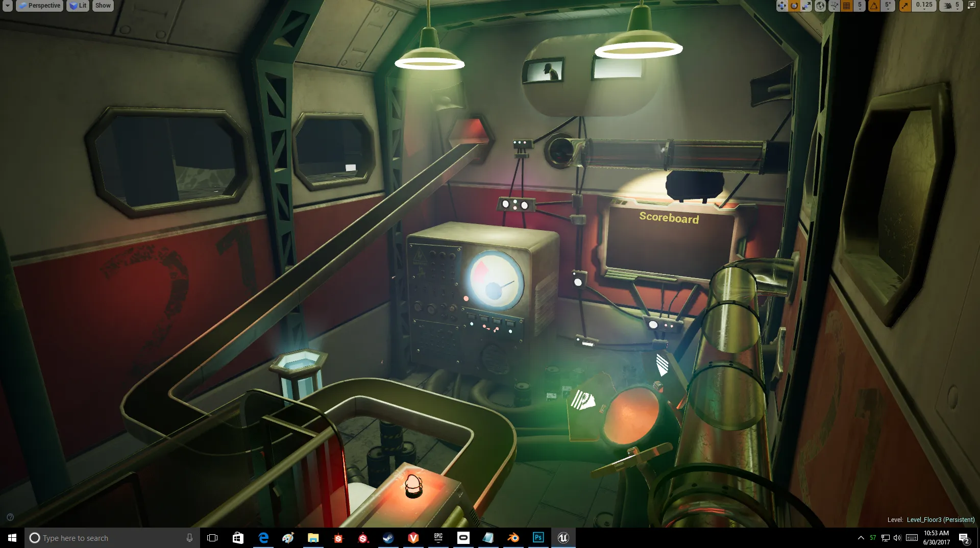980x548 pixels.
Task: Open the Perspective view type menu
Action: tap(40, 6)
